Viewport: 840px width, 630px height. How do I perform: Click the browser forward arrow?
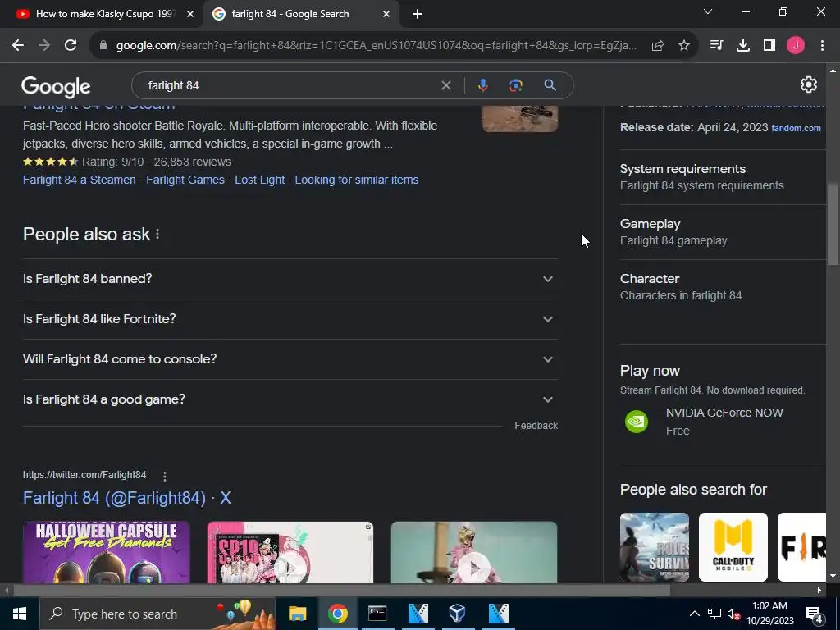point(44,46)
